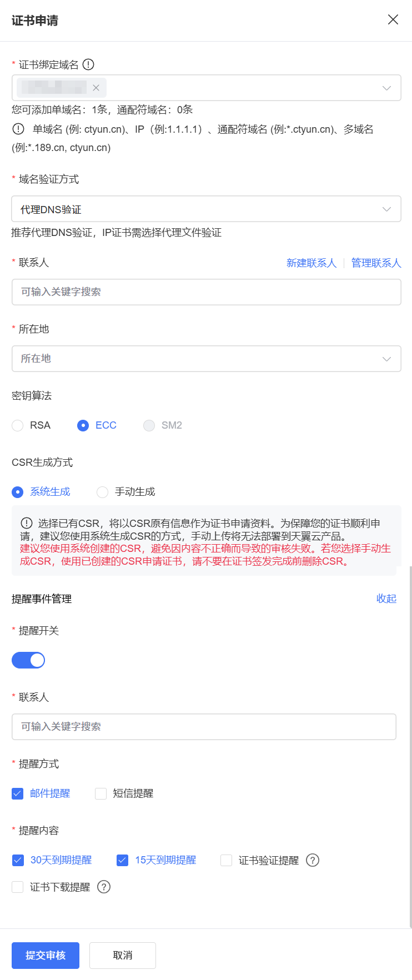Click info icon beside 证书绑定域名 label
The width and height of the screenshot is (412, 980).
[x=88, y=65]
